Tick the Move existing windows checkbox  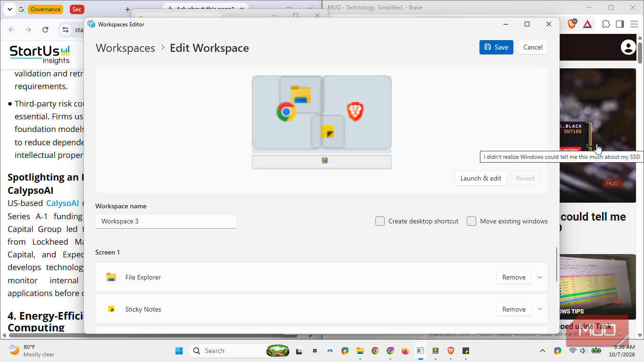point(471,221)
